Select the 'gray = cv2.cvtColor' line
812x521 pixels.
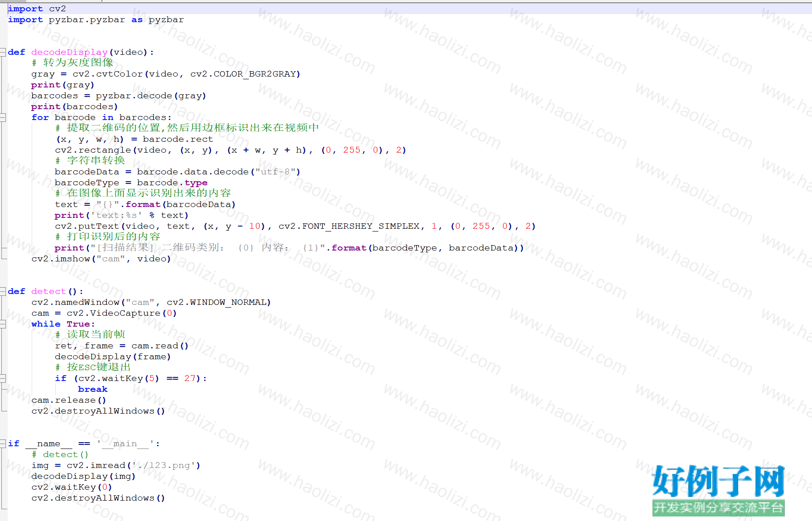[166, 74]
